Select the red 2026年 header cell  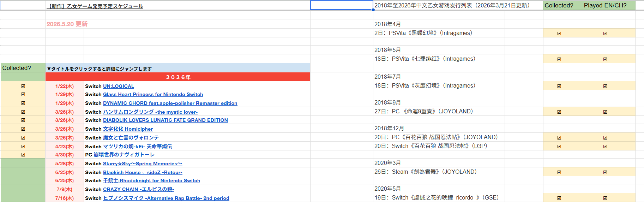click(x=178, y=77)
